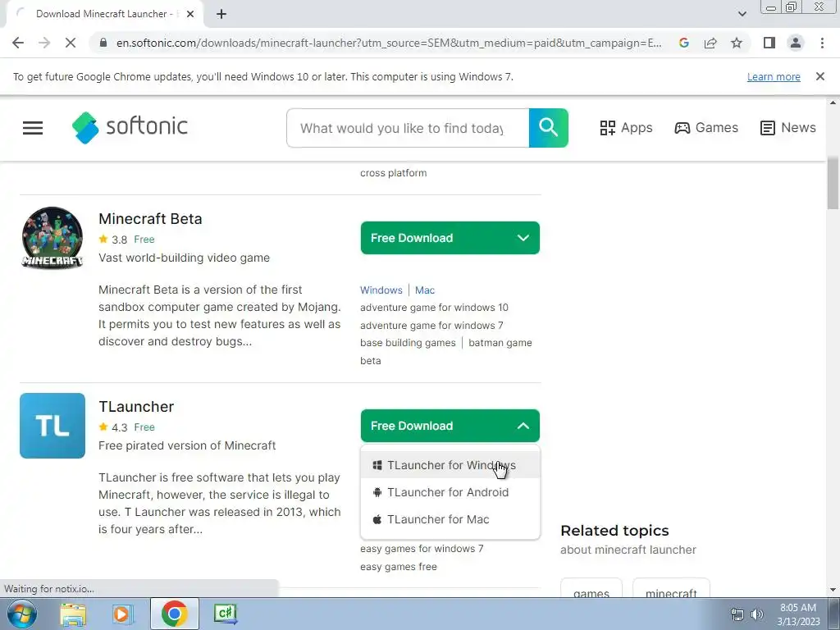This screenshot has width=840, height=630.
Task: Open 'adventure game for windows 10' tag
Action: (434, 308)
